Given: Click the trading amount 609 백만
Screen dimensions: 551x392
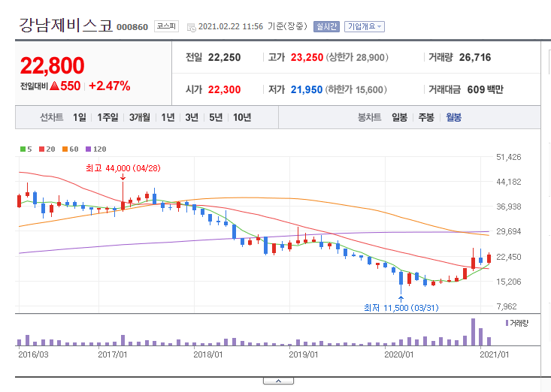Looking at the screenshot, I should [486, 90].
